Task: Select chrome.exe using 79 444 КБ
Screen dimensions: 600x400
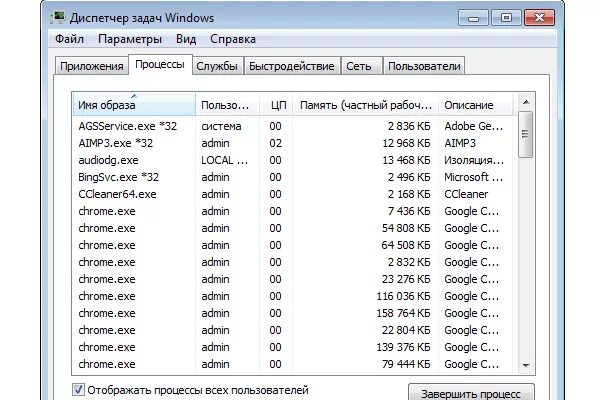Action: (x=294, y=364)
